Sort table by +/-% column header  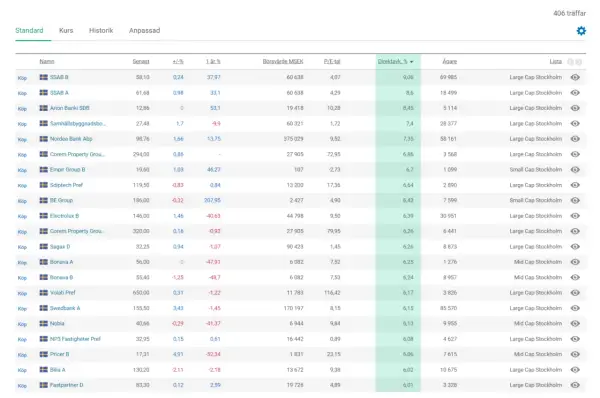[178, 62]
